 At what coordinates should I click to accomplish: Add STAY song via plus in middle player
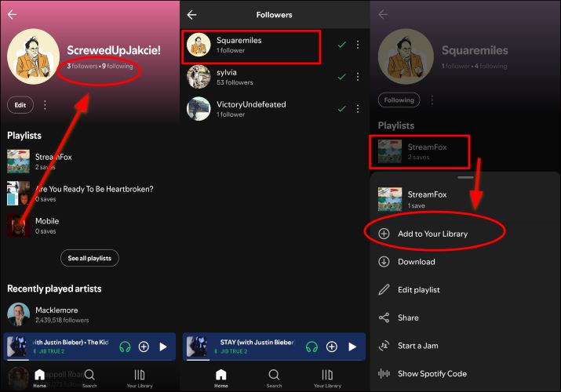(332, 347)
